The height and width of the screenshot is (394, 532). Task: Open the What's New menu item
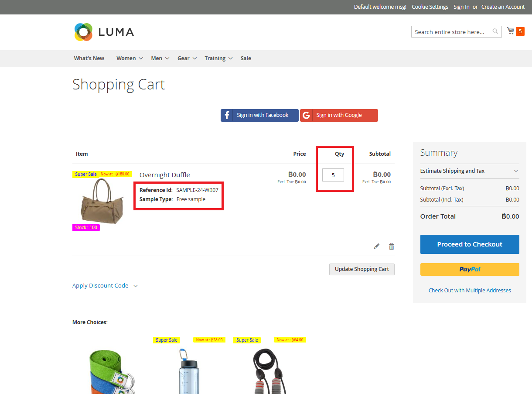pyautogui.click(x=89, y=58)
